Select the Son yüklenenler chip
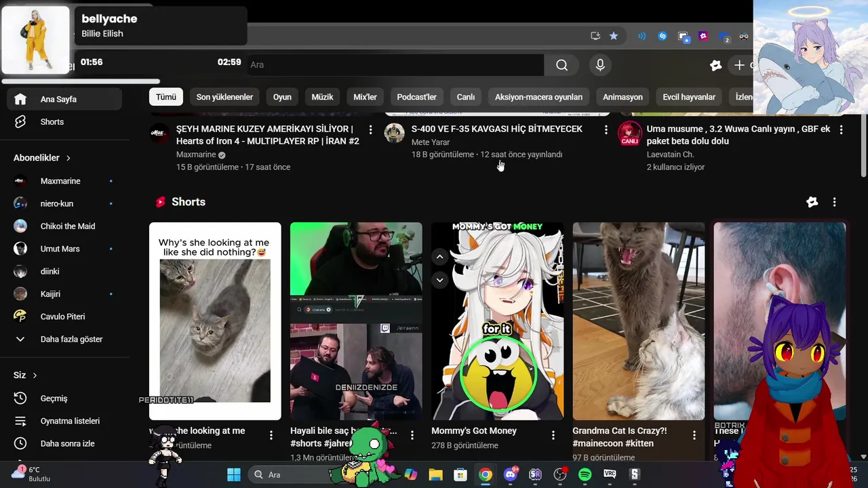The width and height of the screenshot is (868, 488). (x=224, y=97)
